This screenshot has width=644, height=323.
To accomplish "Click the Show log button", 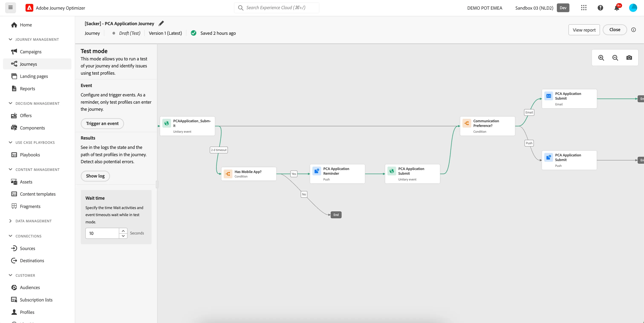I will [x=95, y=176].
